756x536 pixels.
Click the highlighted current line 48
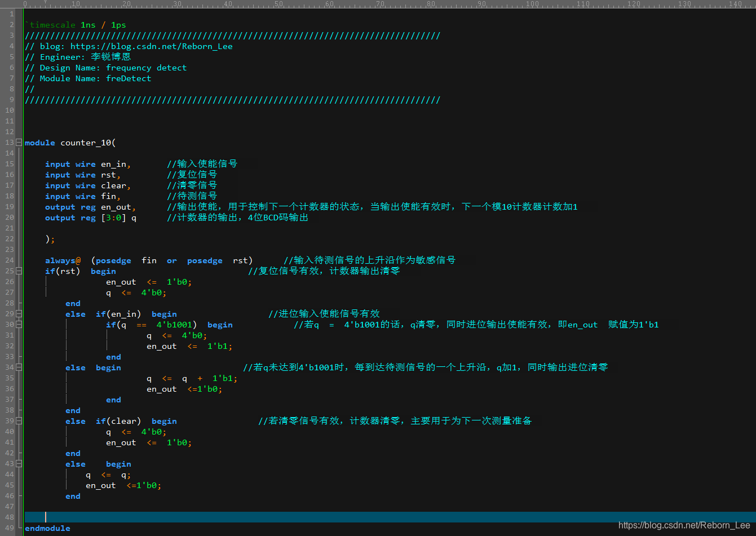(389, 517)
